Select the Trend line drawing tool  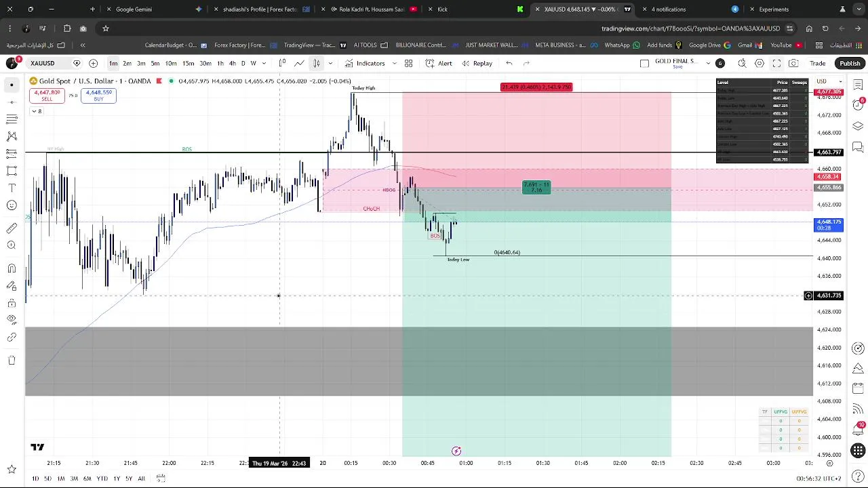[12, 102]
